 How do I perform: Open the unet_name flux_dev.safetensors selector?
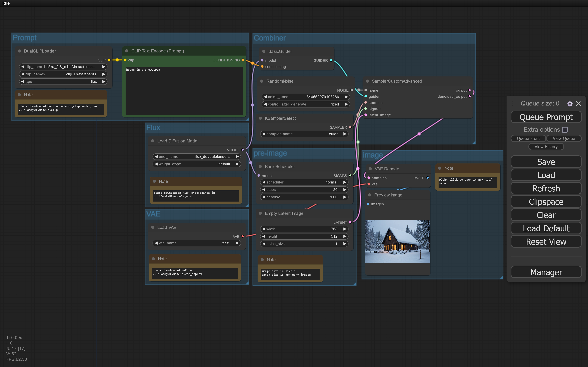196,157
